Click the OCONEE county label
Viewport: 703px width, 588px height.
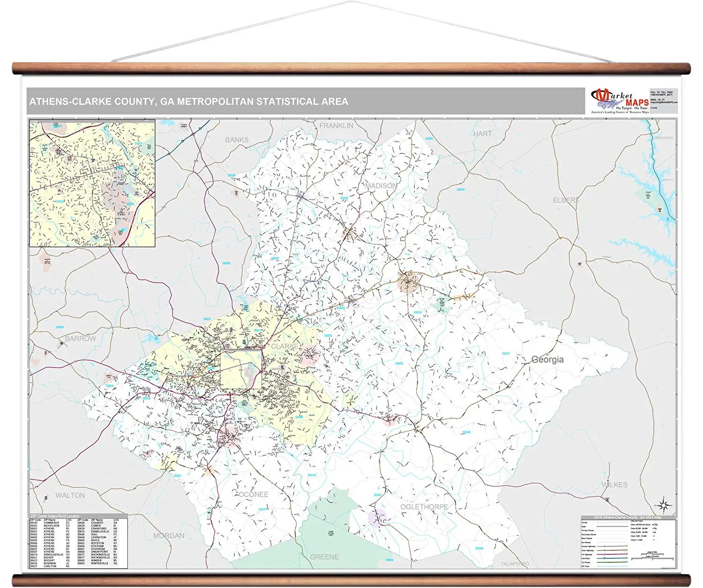coord(254,494)
